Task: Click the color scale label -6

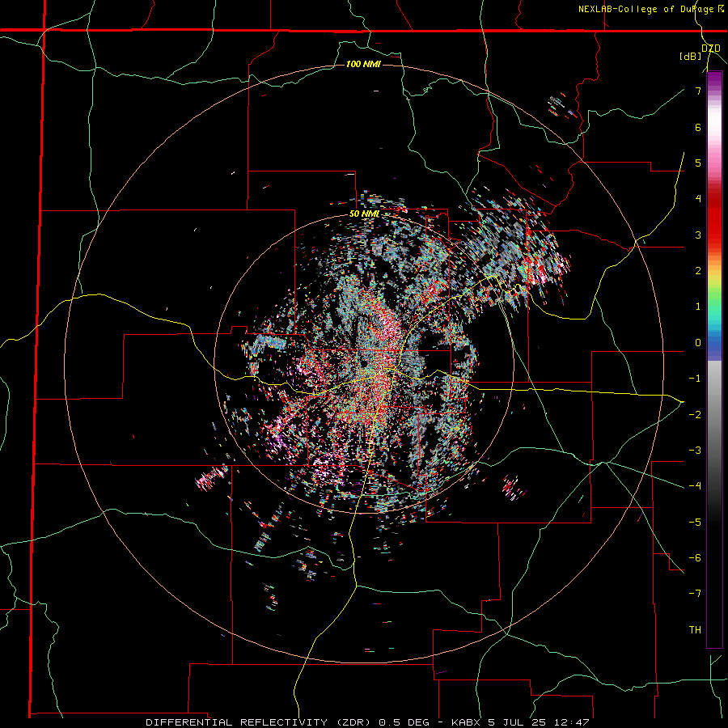Action: 695,558
